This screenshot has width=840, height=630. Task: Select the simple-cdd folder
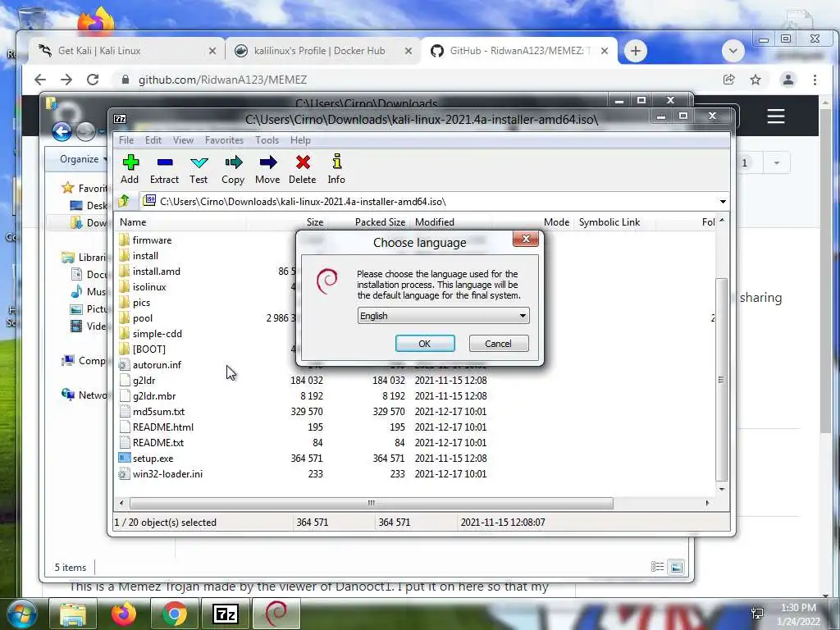pyautogui.click(x=157, y=333)
